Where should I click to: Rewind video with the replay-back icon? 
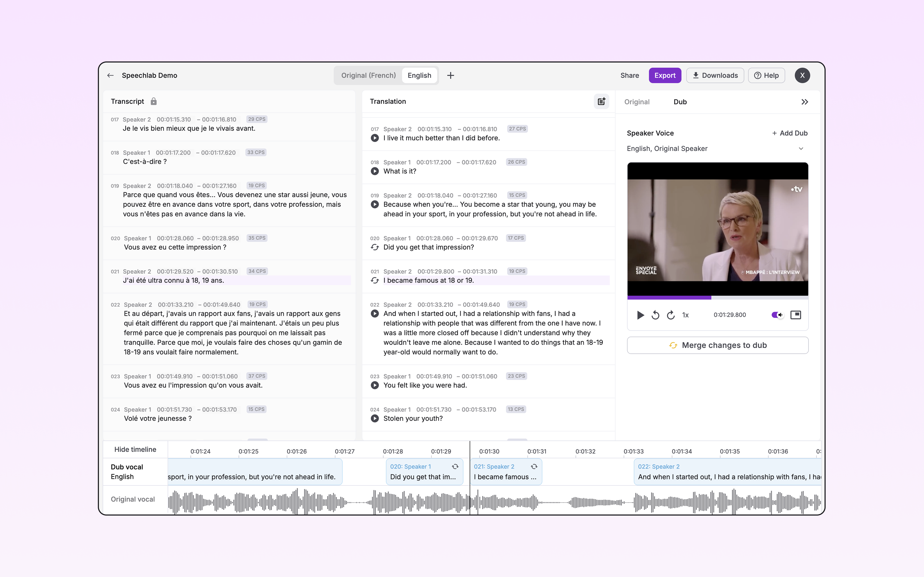click(655, 315)
